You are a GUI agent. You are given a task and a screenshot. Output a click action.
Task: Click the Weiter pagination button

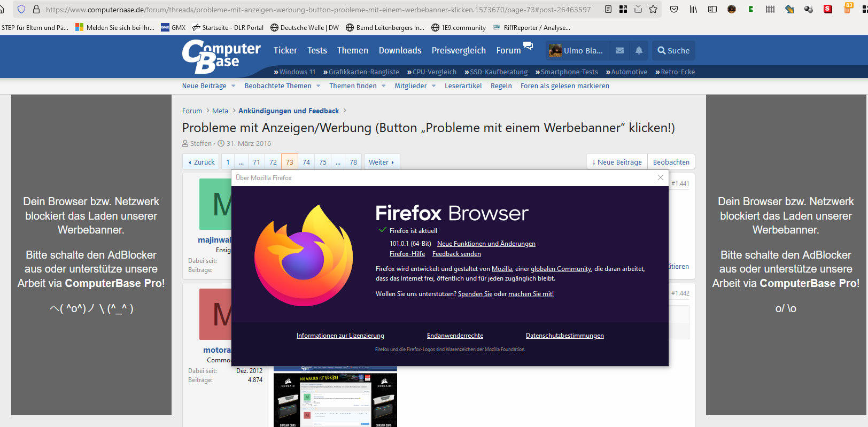click(381, 162)
